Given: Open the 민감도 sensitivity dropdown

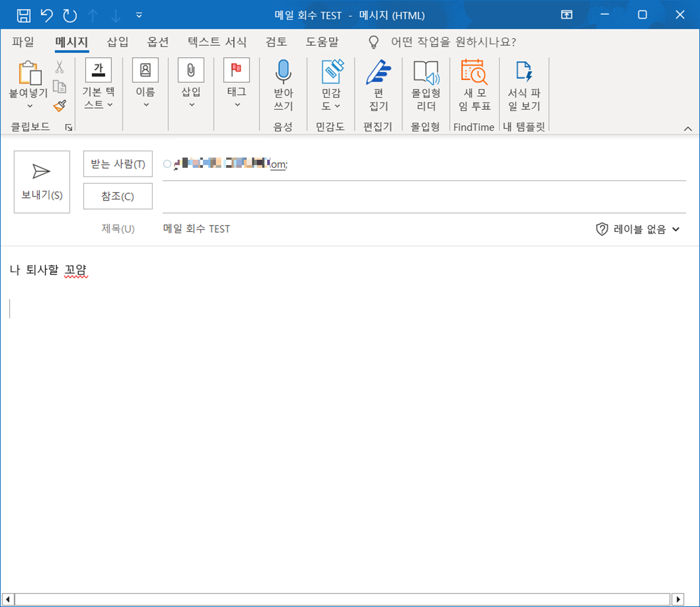Looking at the screenshot, I should 331,85.
